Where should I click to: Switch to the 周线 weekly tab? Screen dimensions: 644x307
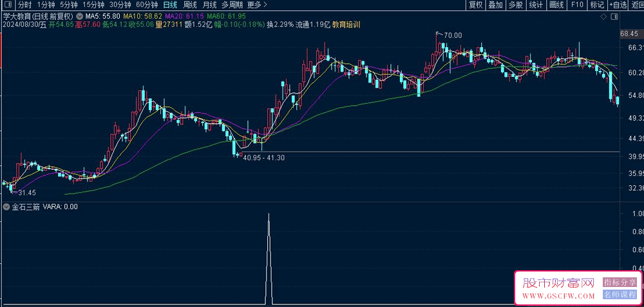coord(190,5)
